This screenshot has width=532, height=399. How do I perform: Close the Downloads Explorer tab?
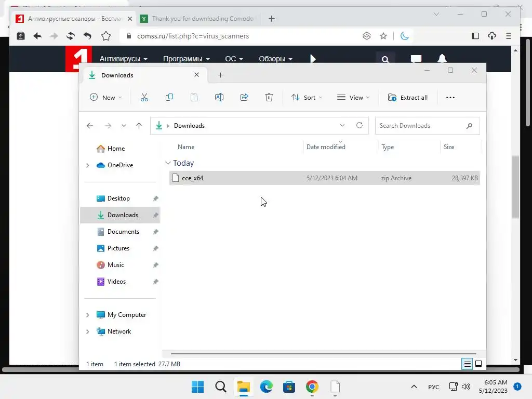pyautogui.click(x=196, y=75)
